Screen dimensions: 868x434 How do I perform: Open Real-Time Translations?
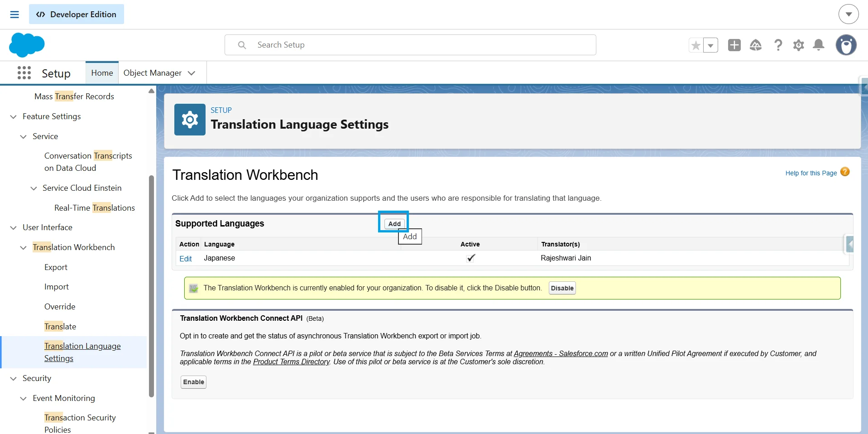coord(95,208)
